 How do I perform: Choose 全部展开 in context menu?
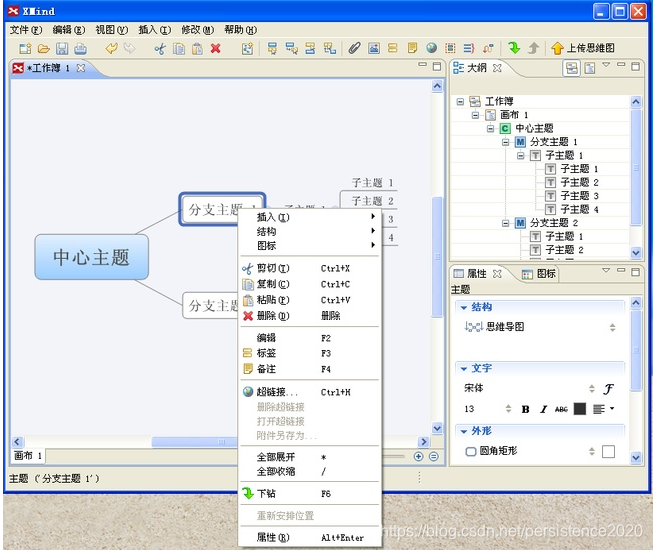pyautogui.click(x=309, y=457)
